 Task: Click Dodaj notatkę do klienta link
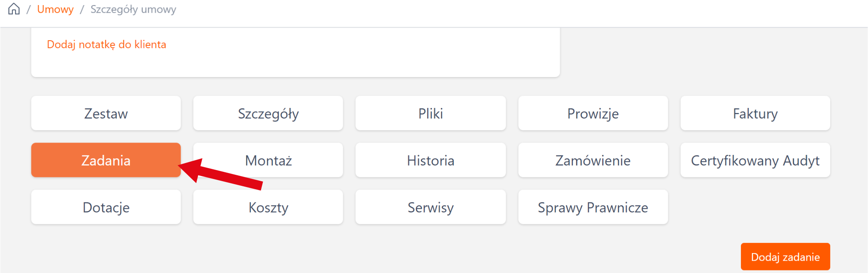(106, 44)
